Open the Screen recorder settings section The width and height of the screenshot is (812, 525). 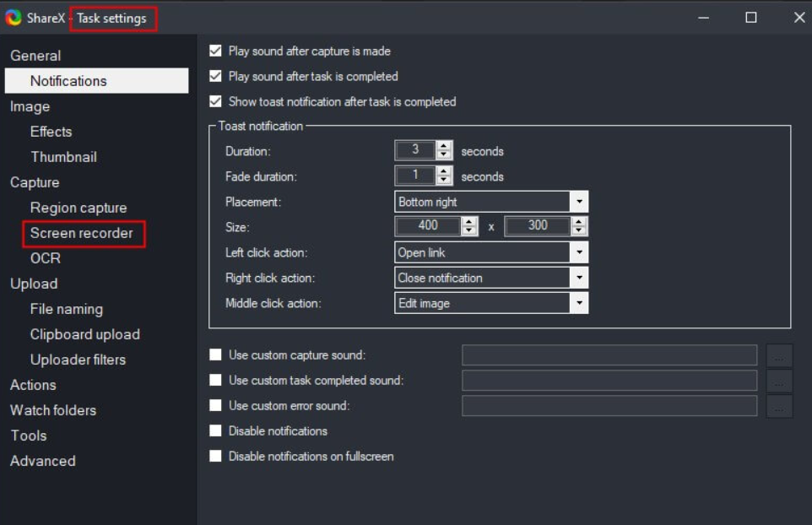click(x=82, y=233)
